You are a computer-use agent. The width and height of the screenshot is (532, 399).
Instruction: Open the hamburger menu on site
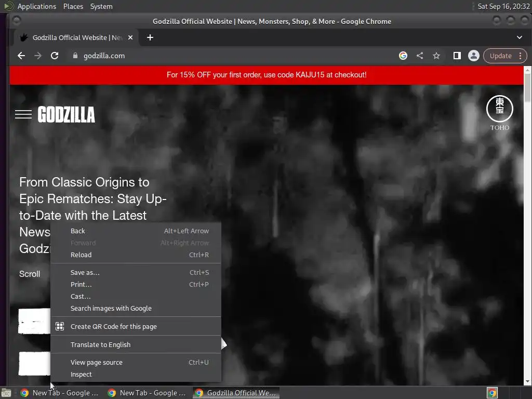(23, 114)
